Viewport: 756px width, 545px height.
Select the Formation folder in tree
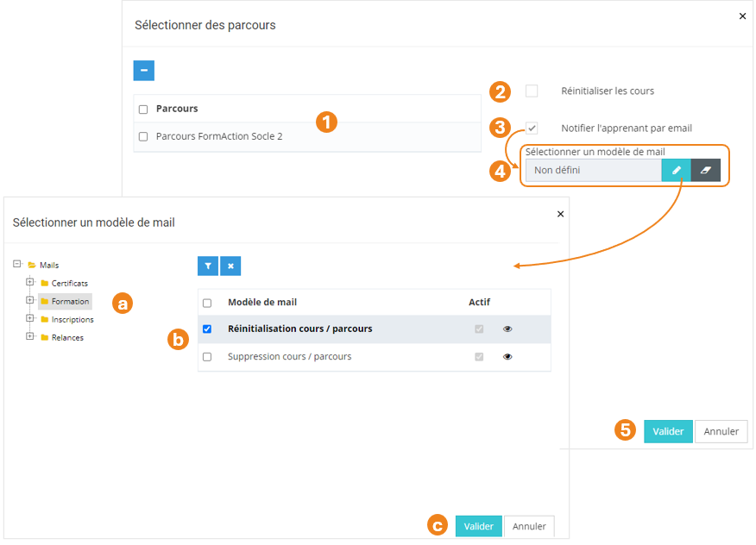coord(70,302)
